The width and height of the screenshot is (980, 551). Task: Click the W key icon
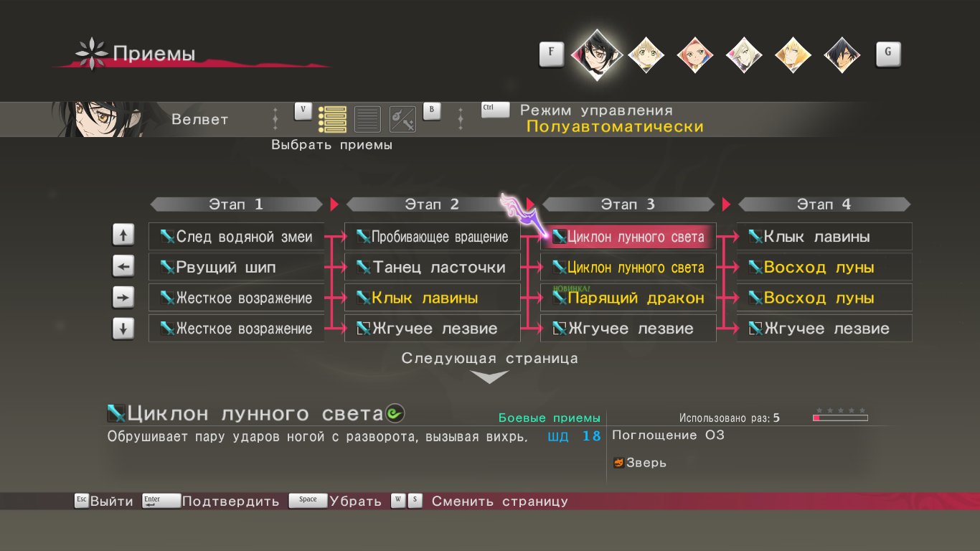tap(398, 501)
